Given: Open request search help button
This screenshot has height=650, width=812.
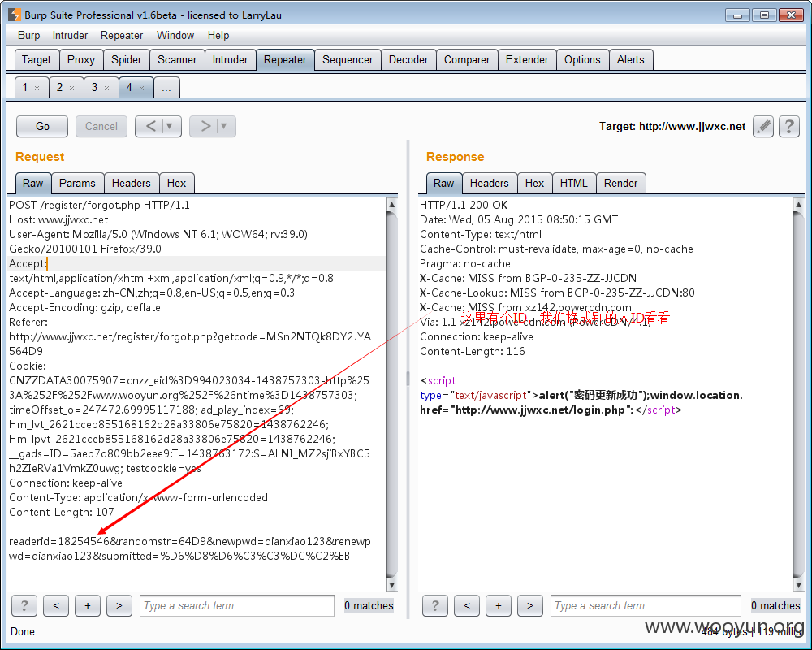Looking at the screenshot, I should (x=24, y=605).
